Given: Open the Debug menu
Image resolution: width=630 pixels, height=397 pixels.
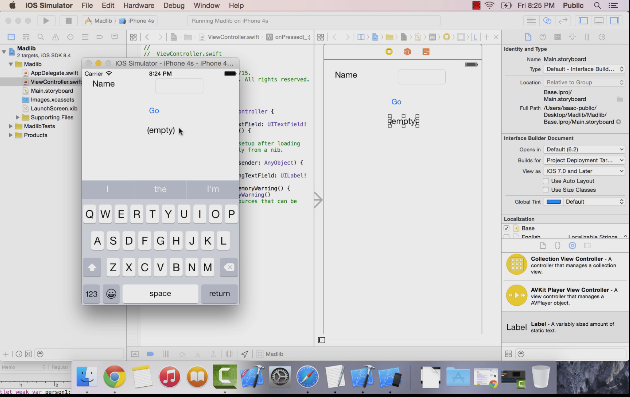Looking at the screenshot, I should [x=174, y=6].
